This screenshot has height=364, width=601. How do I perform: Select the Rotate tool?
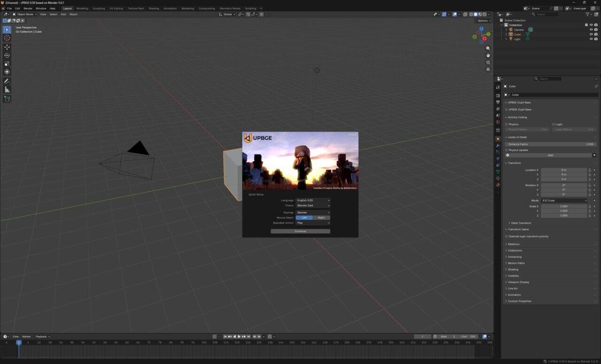pyautogui.click(x=7, y=55)
